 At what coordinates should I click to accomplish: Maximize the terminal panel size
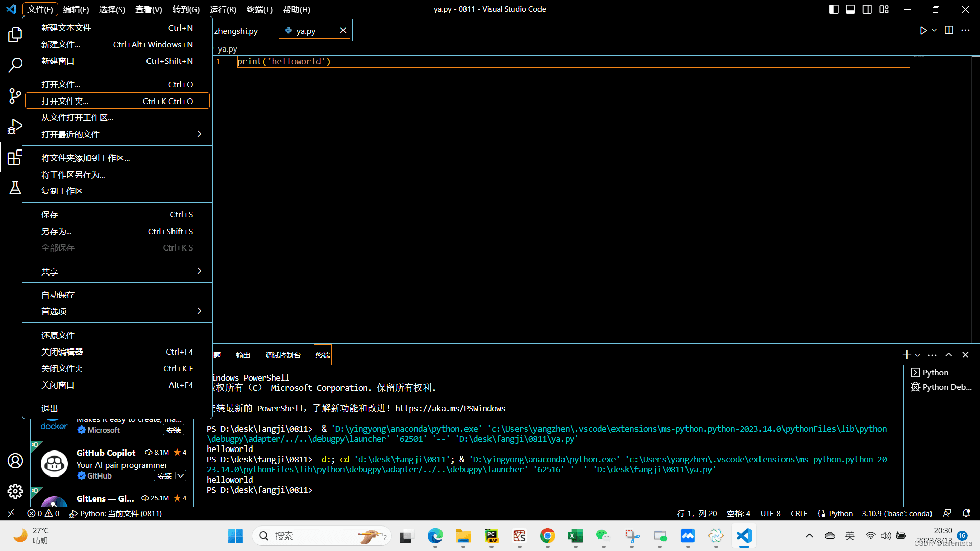pos(949,355)
